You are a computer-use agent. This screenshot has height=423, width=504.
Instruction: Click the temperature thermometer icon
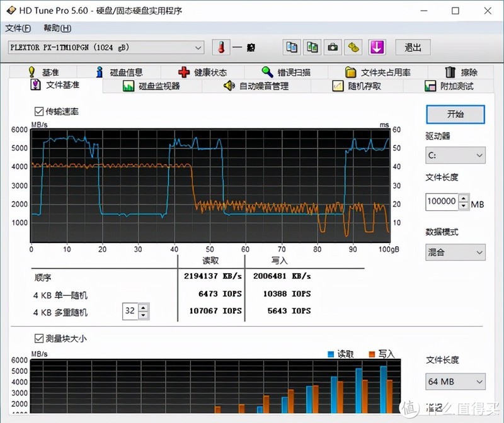(222, 47)
